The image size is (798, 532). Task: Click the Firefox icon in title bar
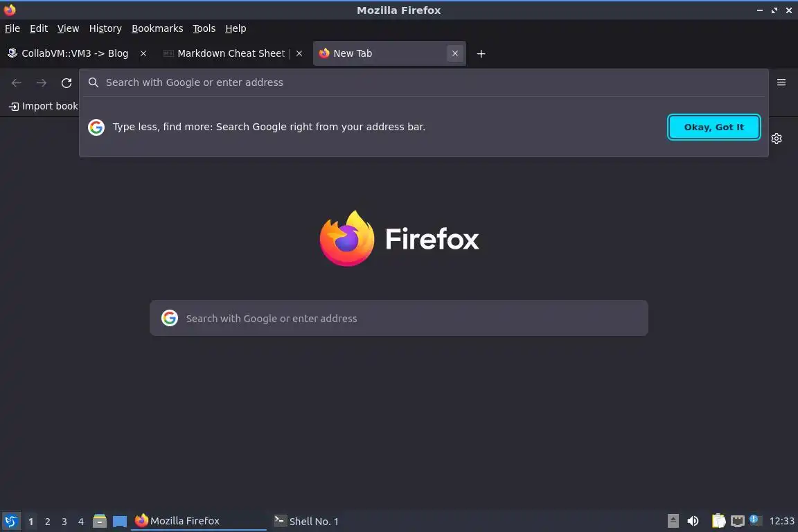(x=10, y=10)
